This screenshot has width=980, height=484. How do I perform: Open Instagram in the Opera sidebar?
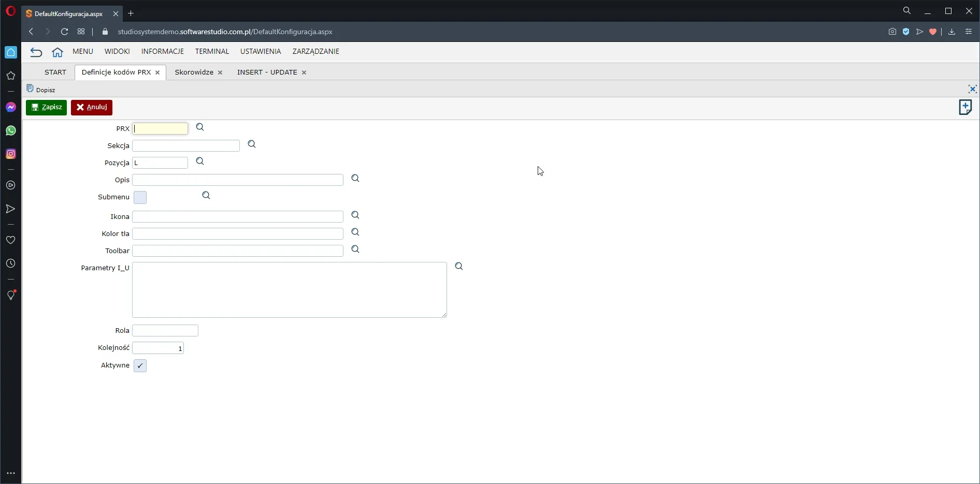[x=11, y=154]
